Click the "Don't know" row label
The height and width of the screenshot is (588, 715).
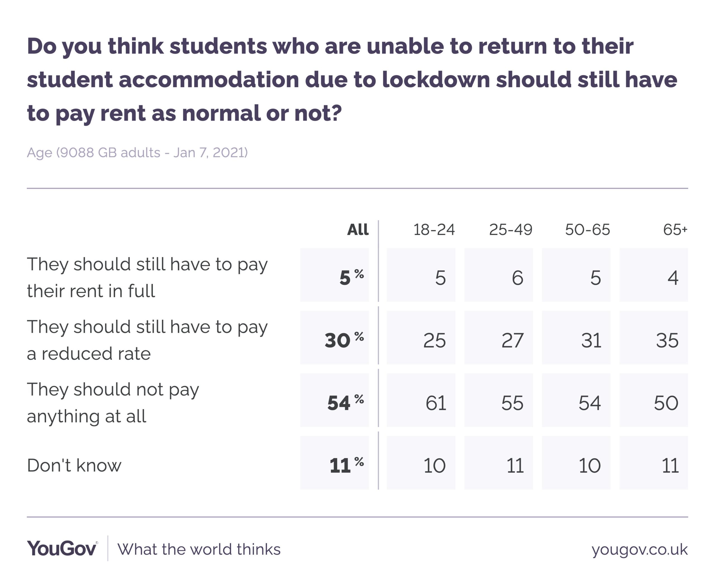(74, 465)
